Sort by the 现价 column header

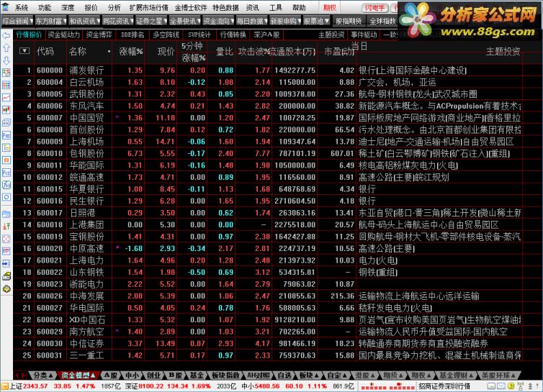pos(166,51)
